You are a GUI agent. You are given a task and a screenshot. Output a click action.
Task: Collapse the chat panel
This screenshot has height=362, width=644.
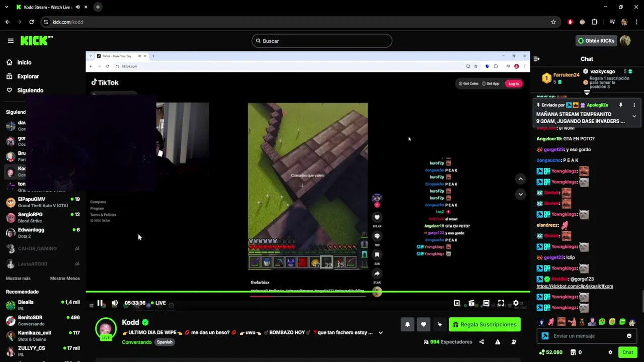point(536,59)
